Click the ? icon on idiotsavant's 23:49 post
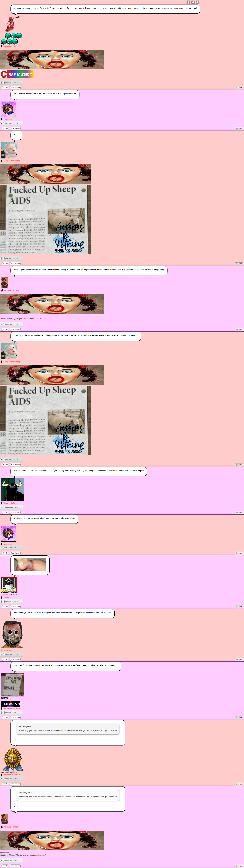This screenshot has width=244, height=868. 4,123
